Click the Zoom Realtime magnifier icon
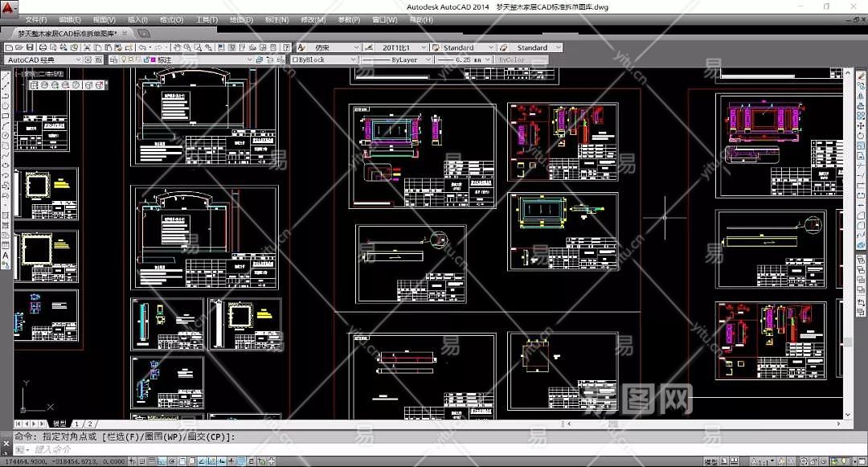The height and width of the screenshot is (467, 868). click(x=187, y=47)
